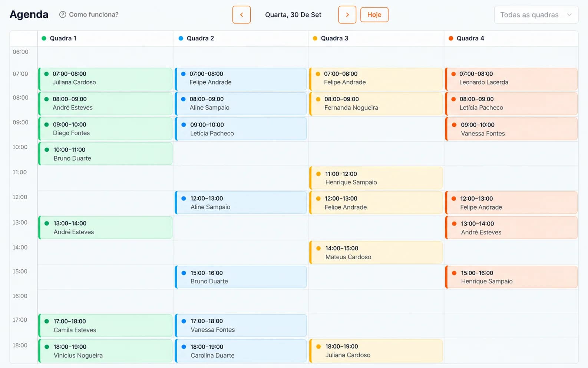This screenshot has width=588, height=368.
Task: Click the question mark help icon
Action: [63, 14]
